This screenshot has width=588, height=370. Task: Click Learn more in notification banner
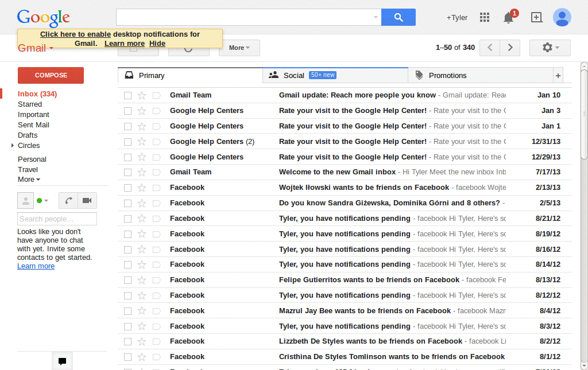(125, 44)
